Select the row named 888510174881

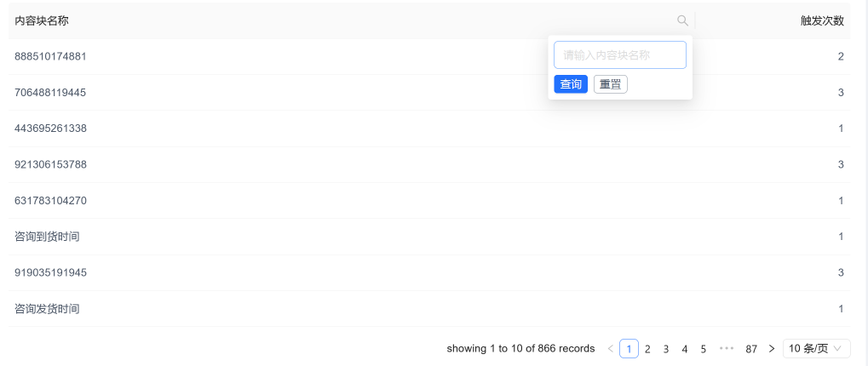pyautogui.click(x=429, y=56)
